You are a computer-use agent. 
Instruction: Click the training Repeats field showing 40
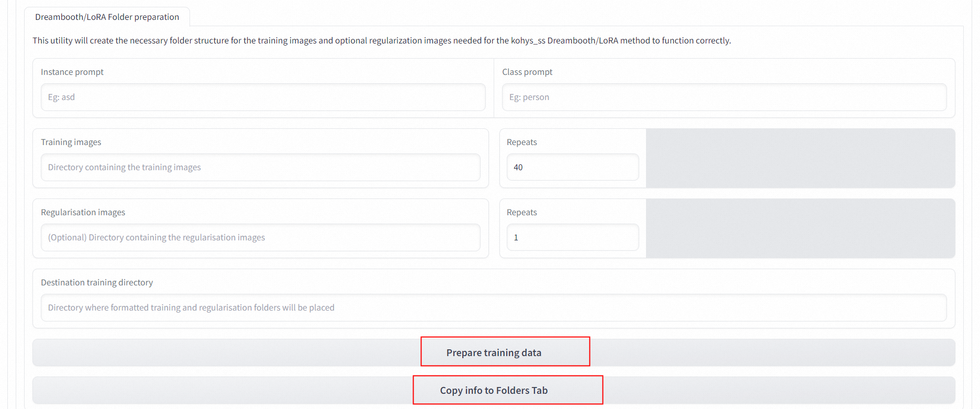573,167
